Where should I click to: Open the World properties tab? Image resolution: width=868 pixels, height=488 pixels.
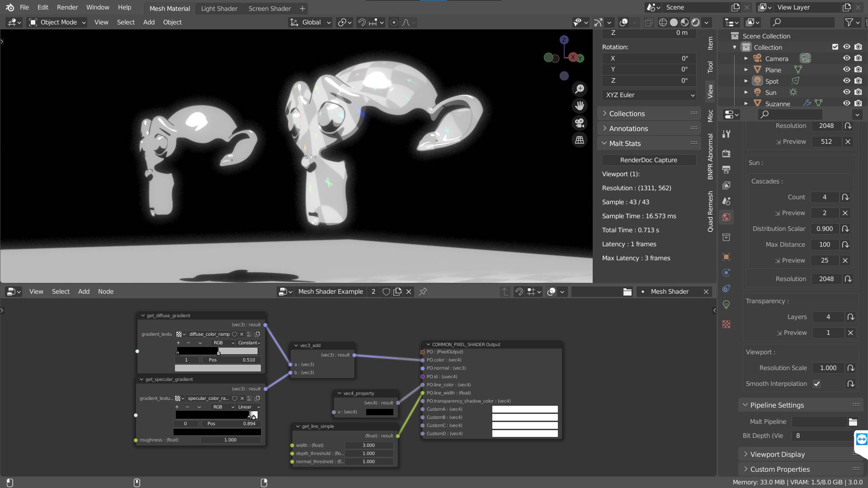[726, 217]
